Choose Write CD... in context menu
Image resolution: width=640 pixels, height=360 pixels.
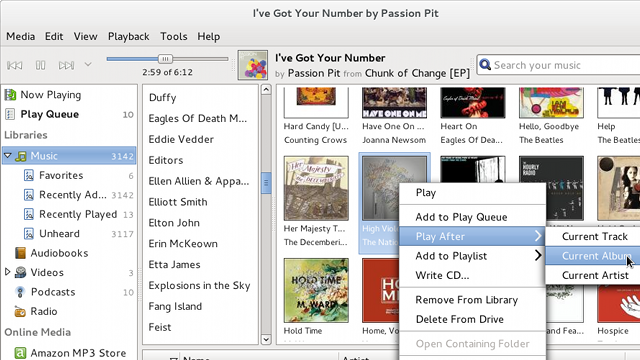472,276
